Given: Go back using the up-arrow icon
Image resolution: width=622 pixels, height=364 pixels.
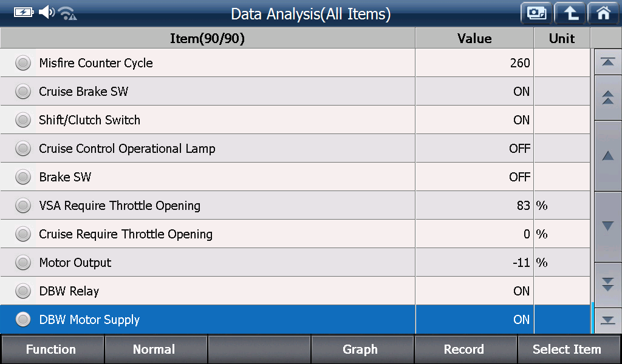Looking at the screenshot, I should [570, 13].
